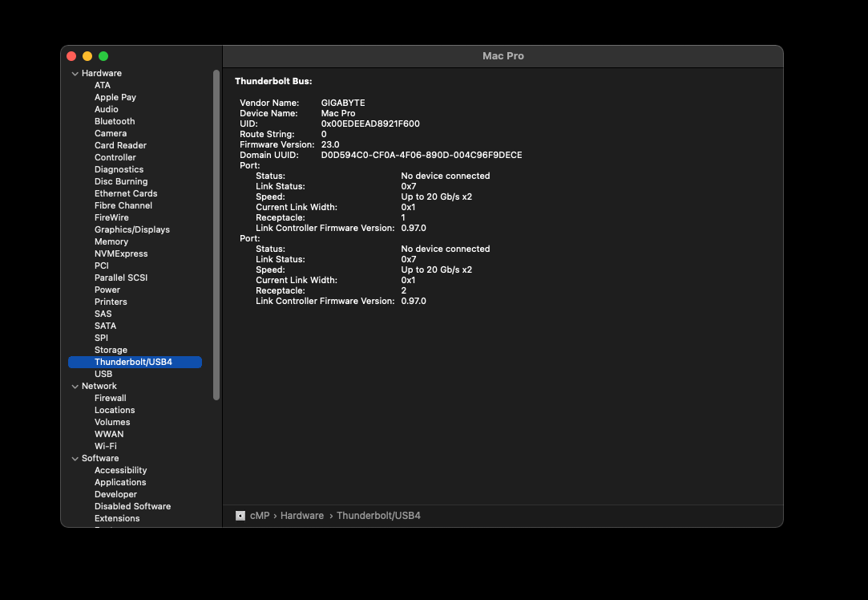Select SPI in the sidebar
The width and height of the screenshot is (868, 600).
coord(101,338)
